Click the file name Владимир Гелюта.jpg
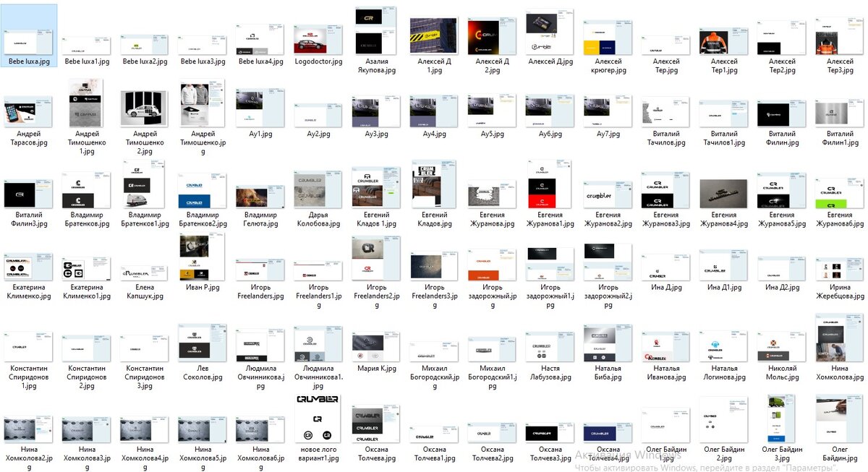868x472 pixels. point(260,219)
